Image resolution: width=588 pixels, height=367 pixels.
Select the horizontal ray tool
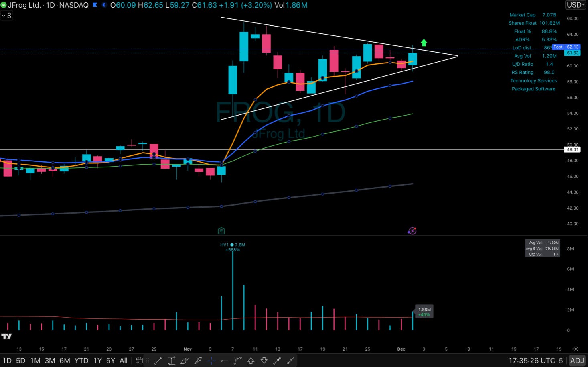click(x=224, y=361)
